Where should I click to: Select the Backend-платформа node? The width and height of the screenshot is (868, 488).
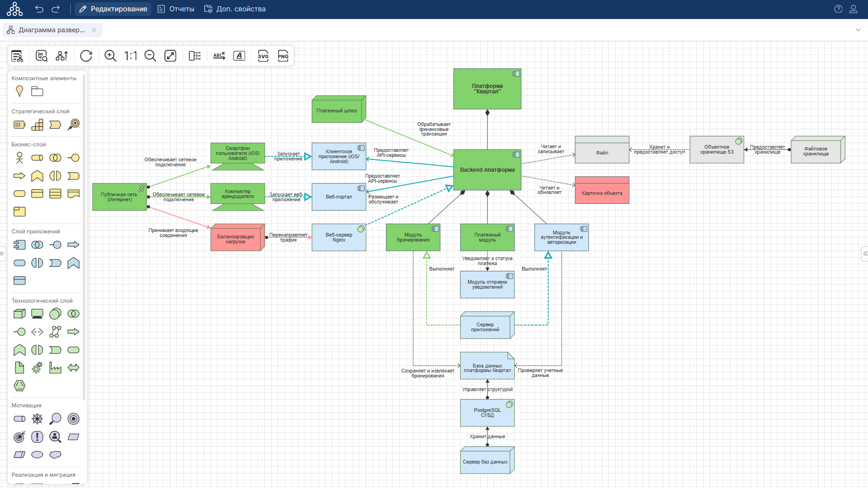487,170
